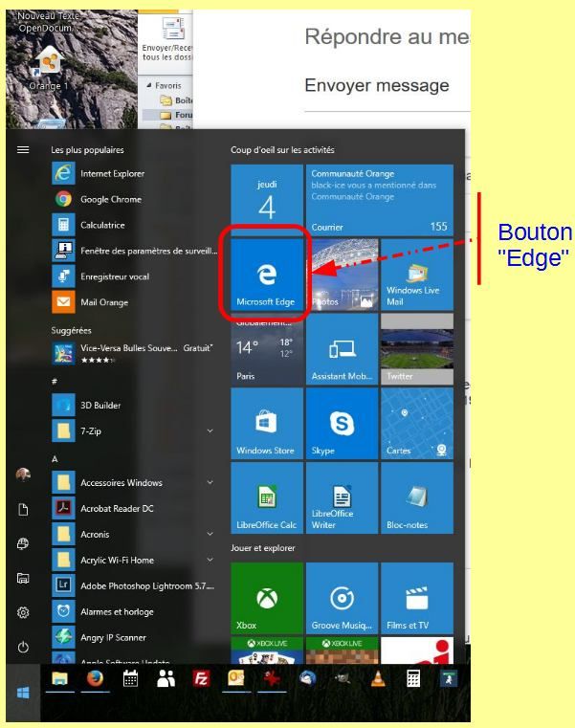
Task: Click the Microsoft Edge tile
Action: coord(267,275)
